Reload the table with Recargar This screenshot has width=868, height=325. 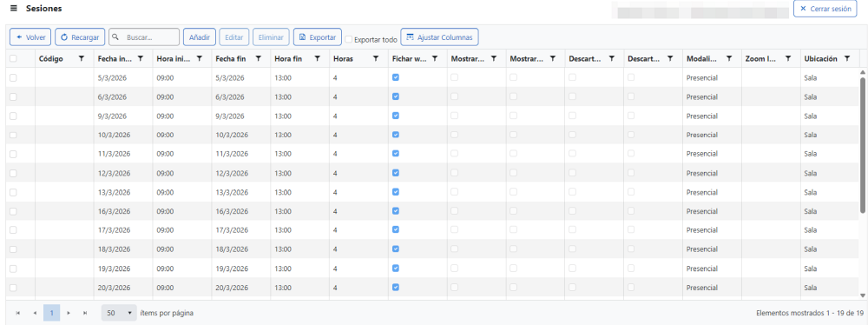tap(80, 37)
